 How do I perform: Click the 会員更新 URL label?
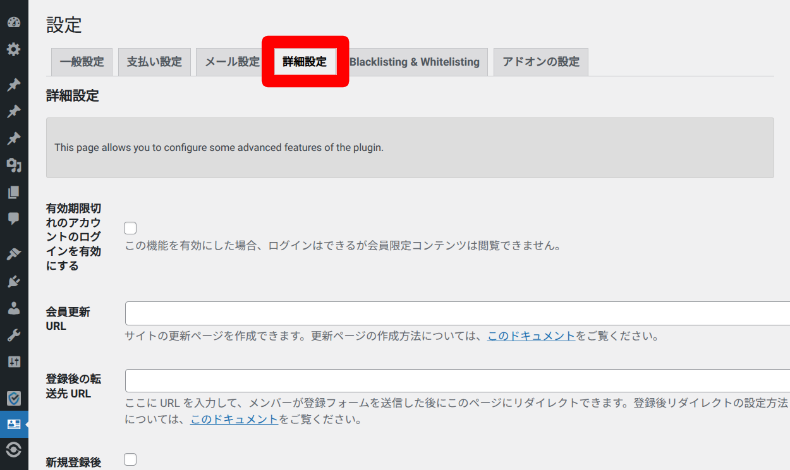[x=68, y=319]
